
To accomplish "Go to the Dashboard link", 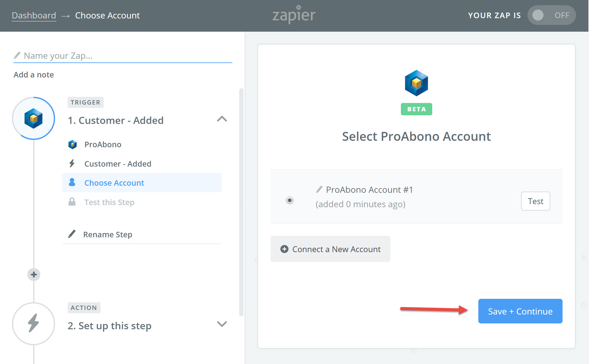I will point(34,15).
